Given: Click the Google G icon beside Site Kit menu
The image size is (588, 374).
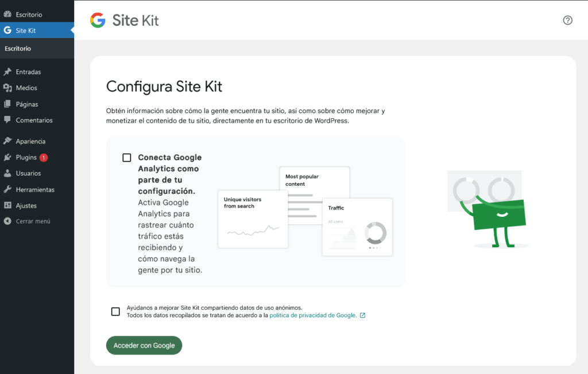Looking at the screenshot, I should pyautogui.click(x=7, y=30).
